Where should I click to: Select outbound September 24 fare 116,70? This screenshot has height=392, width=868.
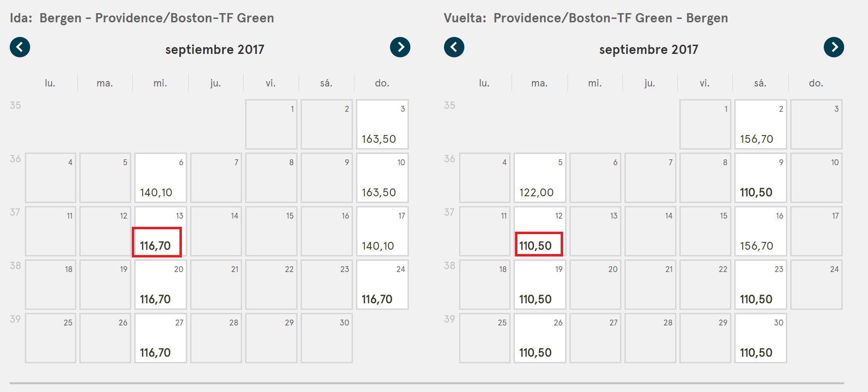pos(382,285)
